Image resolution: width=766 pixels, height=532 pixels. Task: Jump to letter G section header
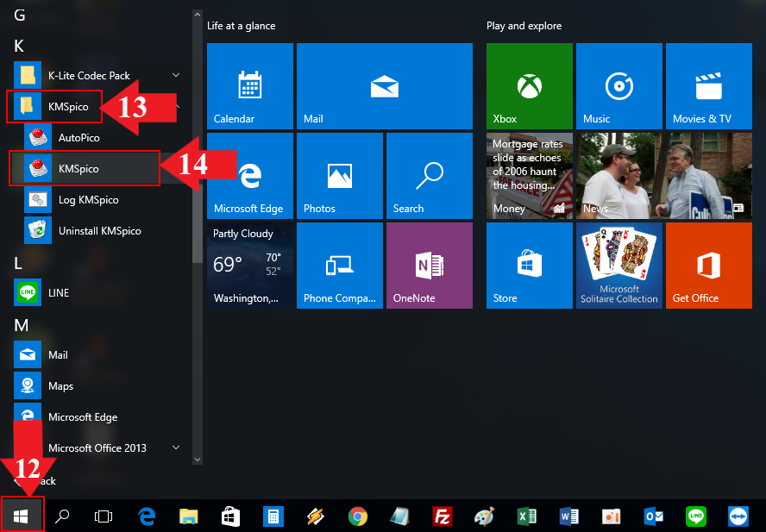coord(20,16)
